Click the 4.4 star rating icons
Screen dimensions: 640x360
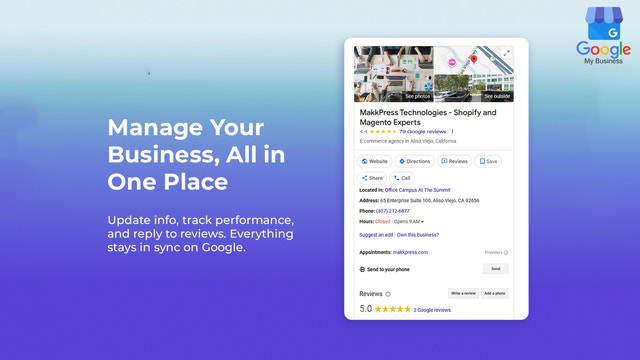pos(383,131)
